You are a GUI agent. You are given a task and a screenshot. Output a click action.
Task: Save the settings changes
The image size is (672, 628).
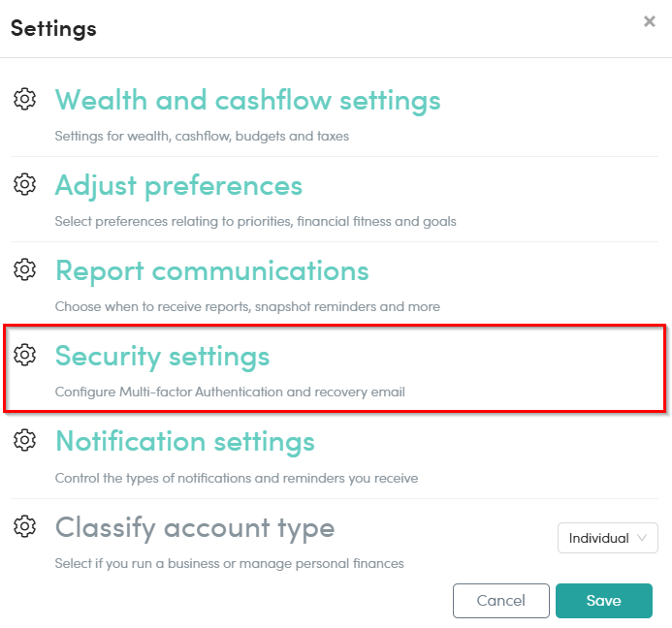coord(604,601)
